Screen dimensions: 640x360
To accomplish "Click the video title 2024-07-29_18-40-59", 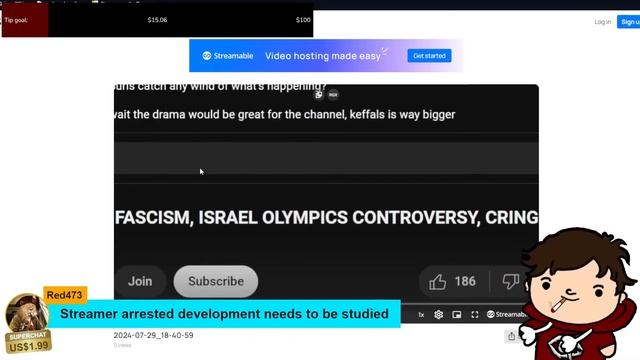I will [x=153, y=335].
